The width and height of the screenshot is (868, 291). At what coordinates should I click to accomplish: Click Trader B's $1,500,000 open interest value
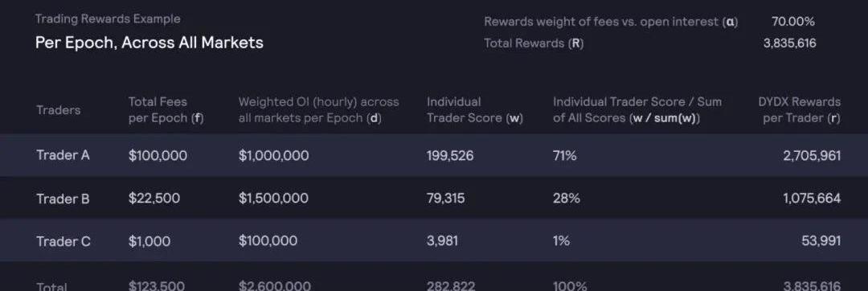[x=273, y=199]
